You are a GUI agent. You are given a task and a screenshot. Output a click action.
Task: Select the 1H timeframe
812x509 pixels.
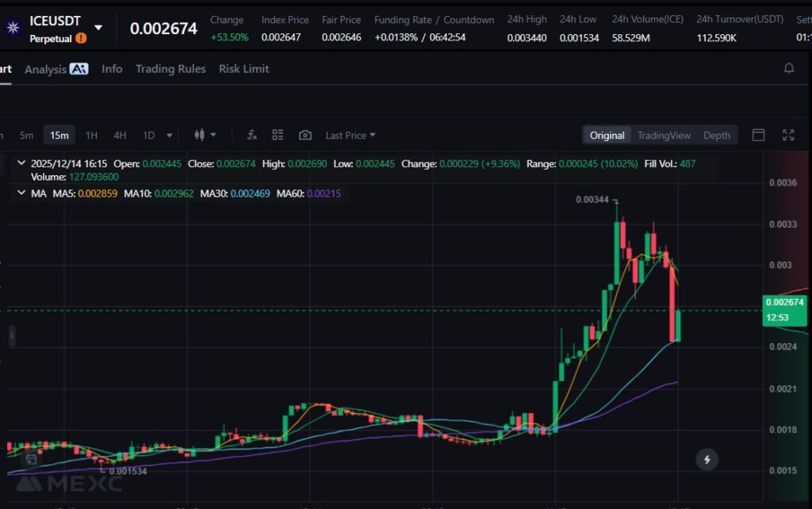point(91,136)
